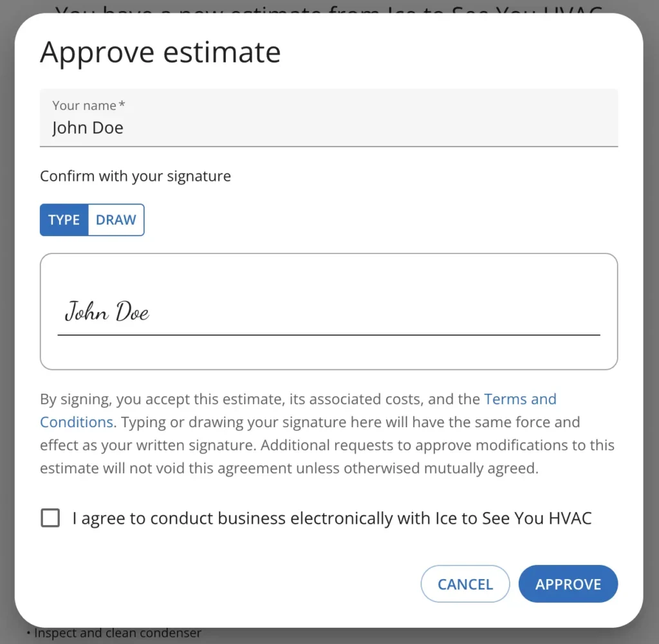The image size is (659, 644).
Task: Click the "I agree to conduct business electronically" label
Action: (x=331, y=518)
